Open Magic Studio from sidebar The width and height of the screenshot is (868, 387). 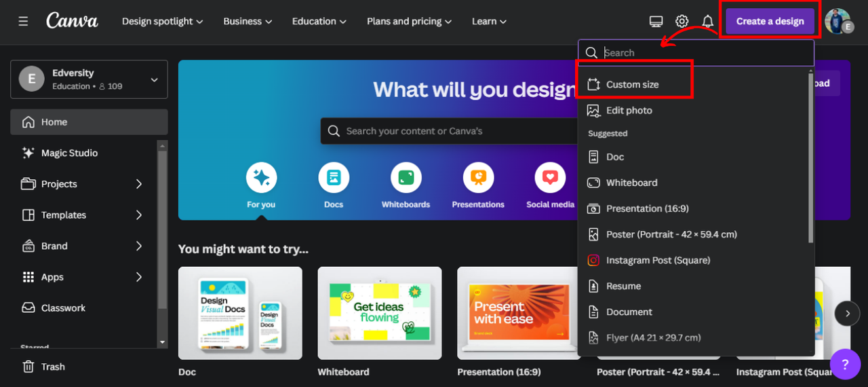83,153
